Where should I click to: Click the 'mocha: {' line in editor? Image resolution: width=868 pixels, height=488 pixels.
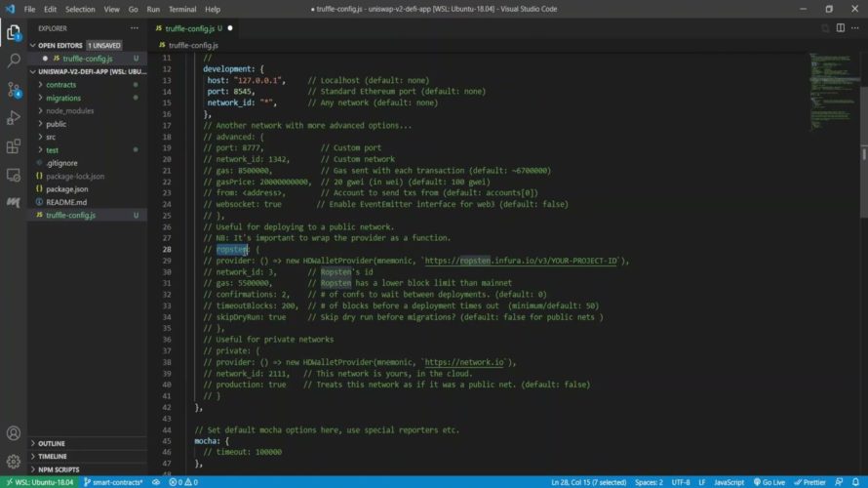[212, 441]
